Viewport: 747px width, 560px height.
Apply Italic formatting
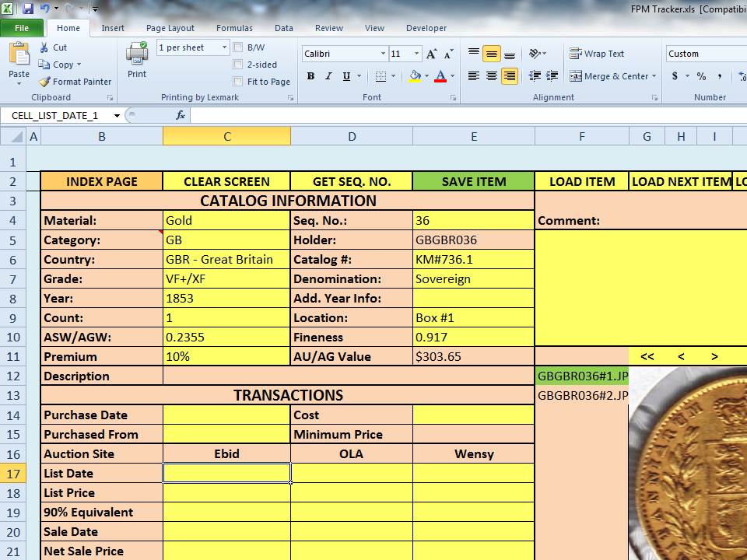click(328, 76)
